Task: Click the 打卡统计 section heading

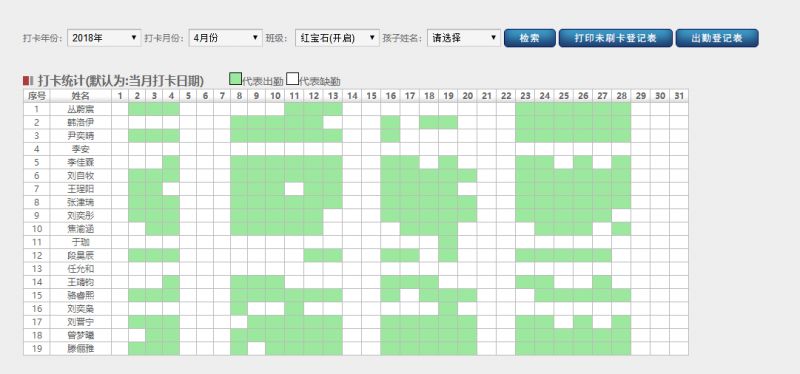Action: tap(120, 81)
